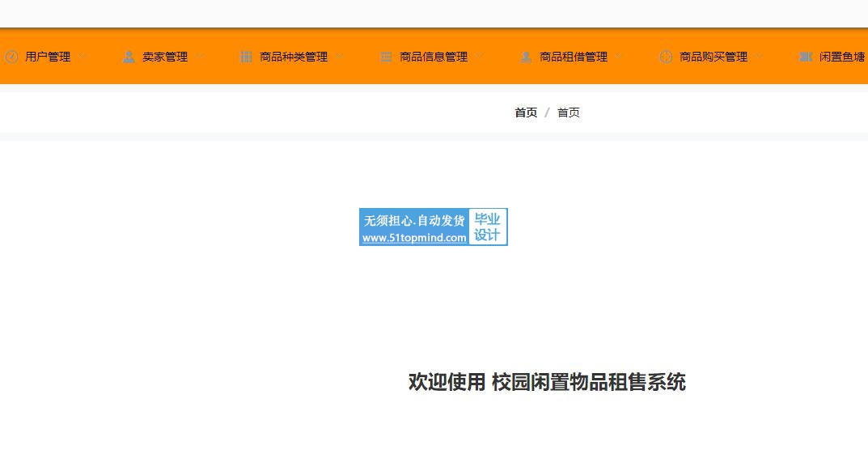Open the 闲置鱼塘 menu
The height and width of the screenshot is (454, 868).
[x=843, y=57]
